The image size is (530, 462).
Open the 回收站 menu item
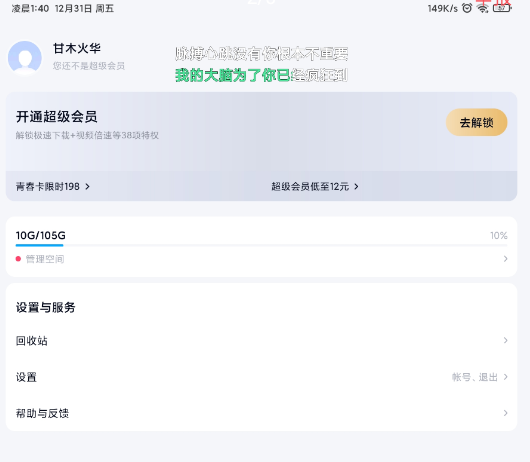[x=261, y=340]
